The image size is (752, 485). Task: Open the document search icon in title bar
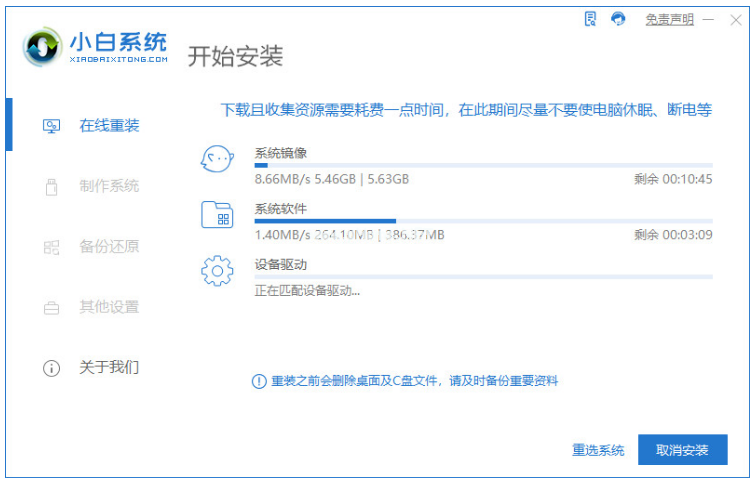[590, 19]
